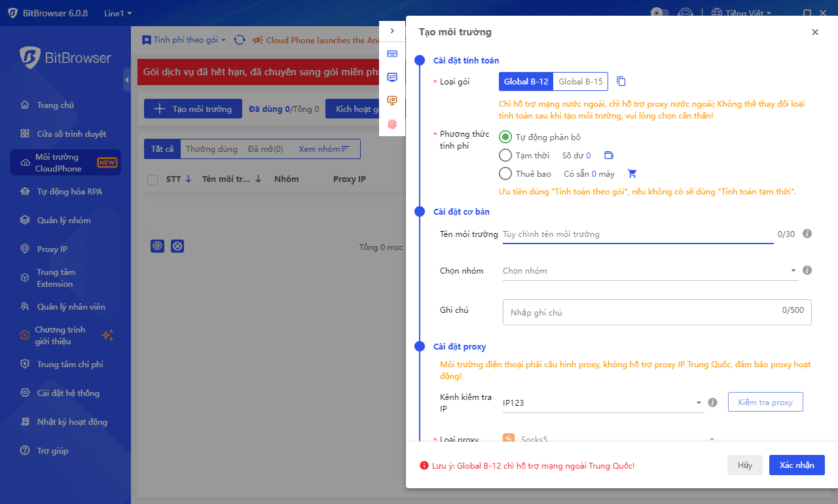838x504 pixels.
Task: Open Trung tâm chi phí in sidebar
Action: [65, 365]
